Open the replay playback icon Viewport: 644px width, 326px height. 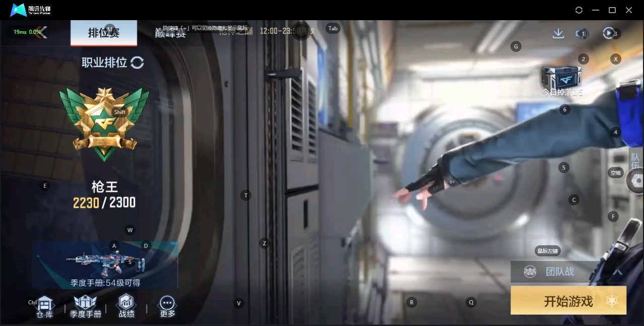(609, 33)
